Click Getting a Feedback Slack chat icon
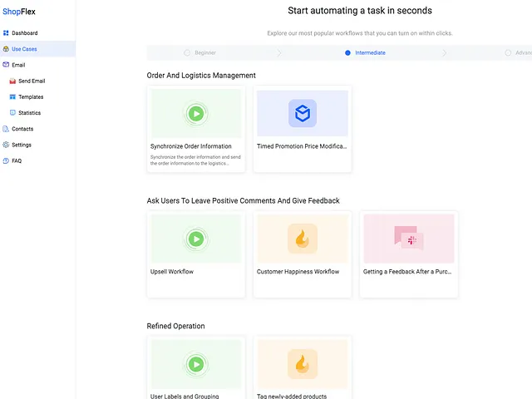Screen dimensions: 532x399 coord(409,239)
